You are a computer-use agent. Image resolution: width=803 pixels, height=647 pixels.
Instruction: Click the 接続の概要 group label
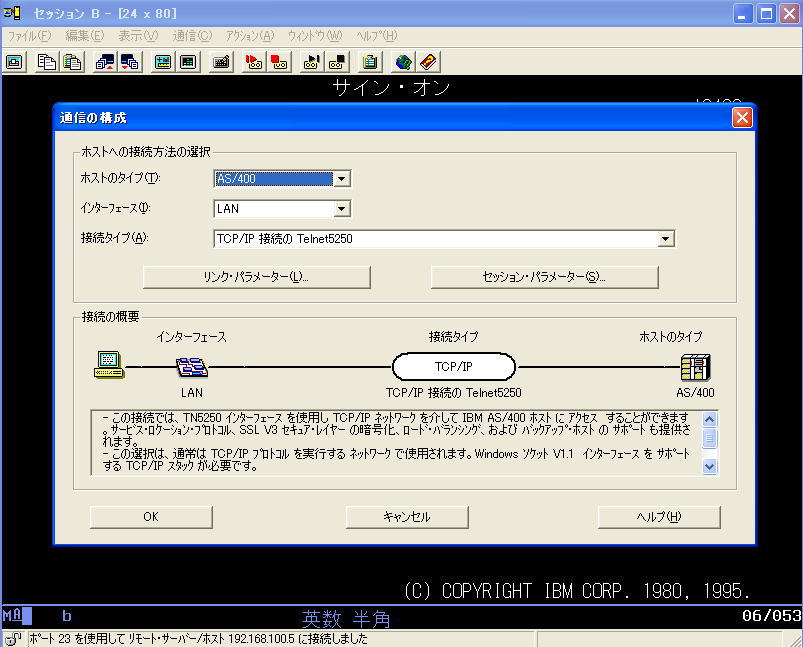(110, 317)
